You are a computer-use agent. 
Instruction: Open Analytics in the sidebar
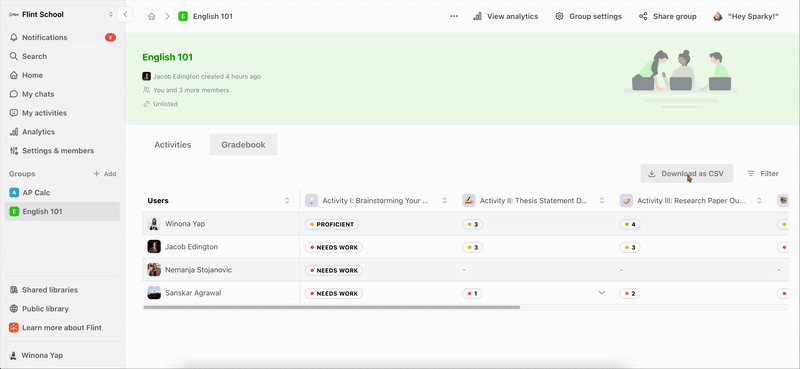[62, 132]
